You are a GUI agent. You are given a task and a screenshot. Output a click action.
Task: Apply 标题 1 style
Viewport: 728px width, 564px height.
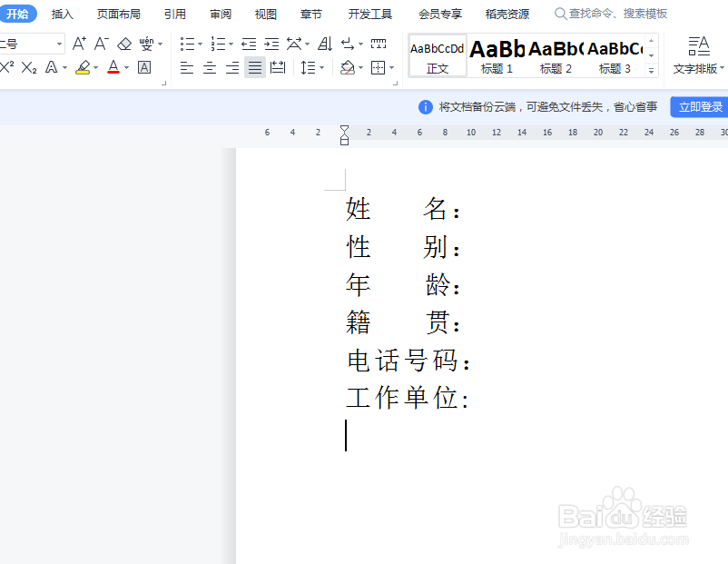coord(497,55)
